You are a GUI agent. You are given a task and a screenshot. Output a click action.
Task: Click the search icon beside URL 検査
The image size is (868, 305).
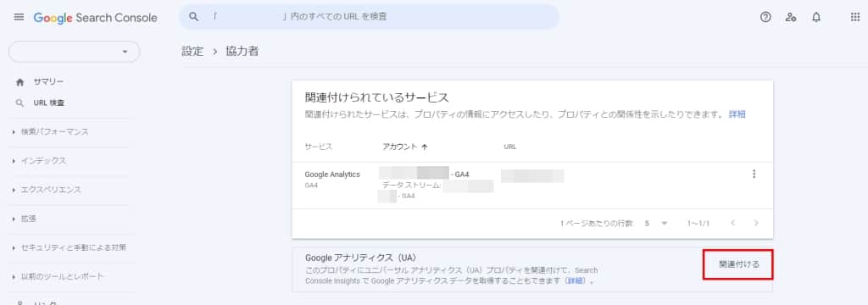pos(20,103)
